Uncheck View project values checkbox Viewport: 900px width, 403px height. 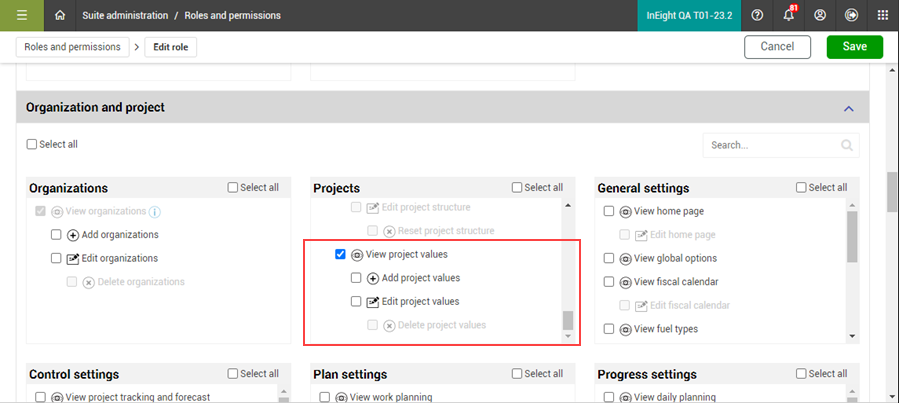point(340,254)
